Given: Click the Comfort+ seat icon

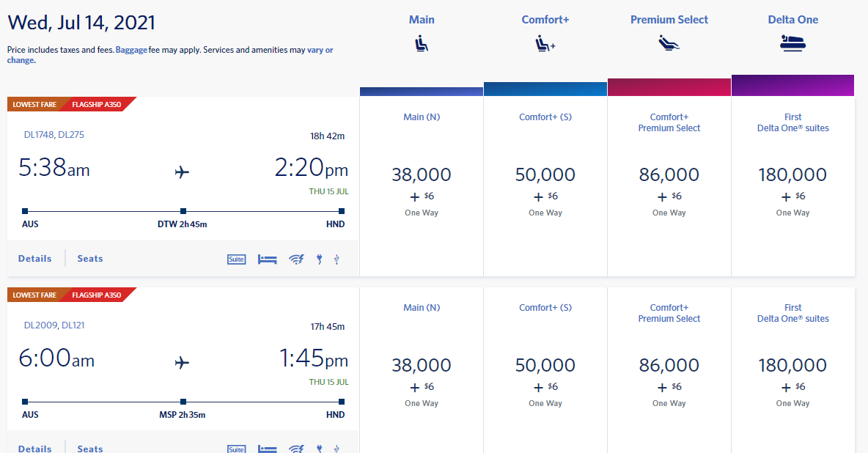Looking at the screenshot, I should (545, 43).
